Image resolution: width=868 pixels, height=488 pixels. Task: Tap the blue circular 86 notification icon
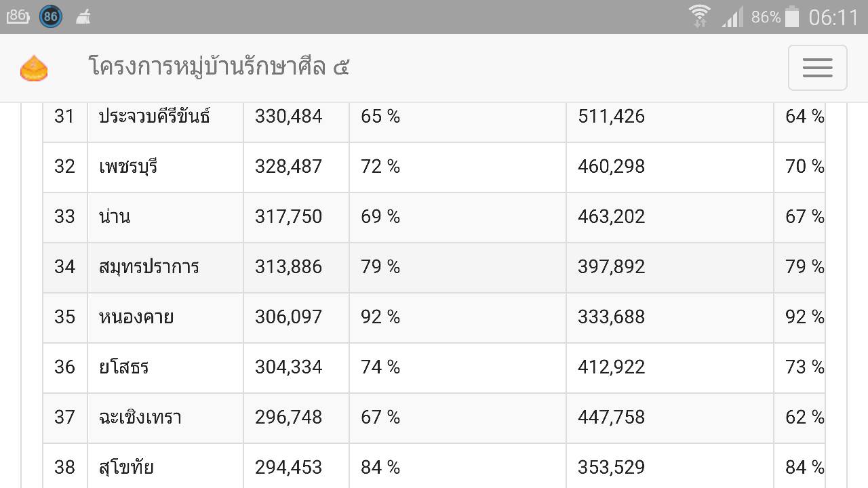coord(50,16)
